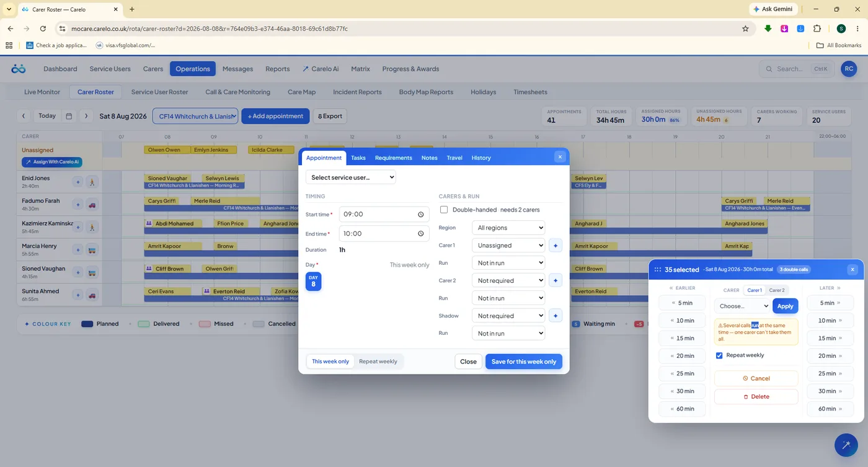Go to previous day with left chevron
Viewport: 868px width, 467px height.
point(24,116)
